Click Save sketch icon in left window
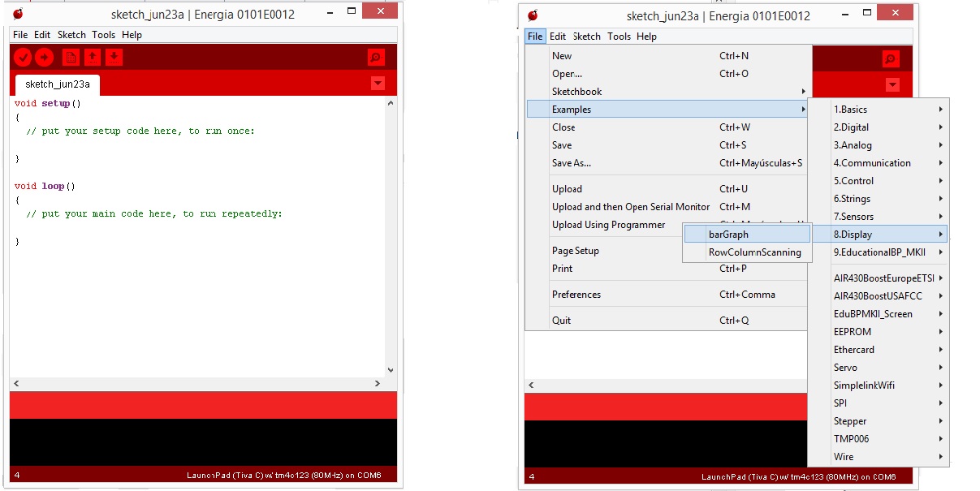The width and height of the screenshot is (980, 491). pos(114,57)
